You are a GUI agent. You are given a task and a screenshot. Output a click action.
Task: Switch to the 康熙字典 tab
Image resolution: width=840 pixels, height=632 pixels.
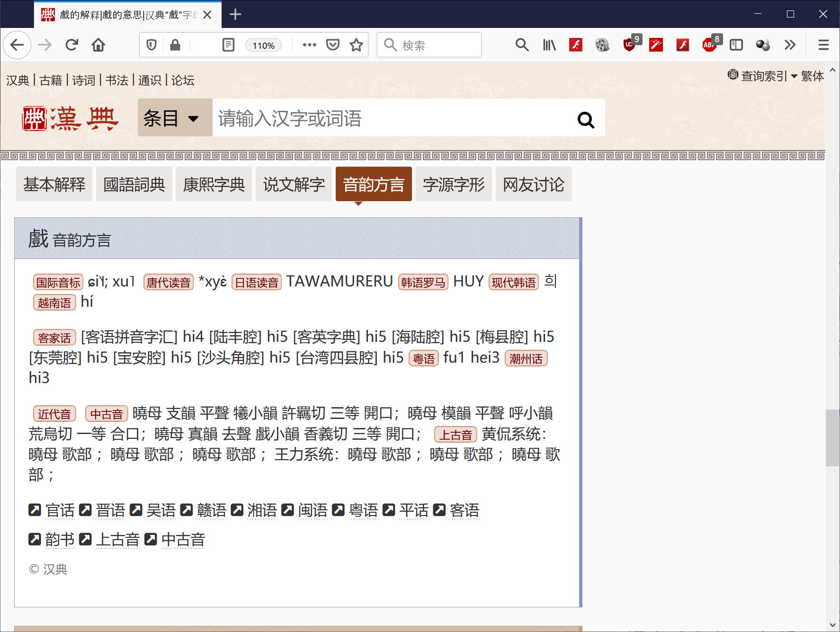click(214, 184)
